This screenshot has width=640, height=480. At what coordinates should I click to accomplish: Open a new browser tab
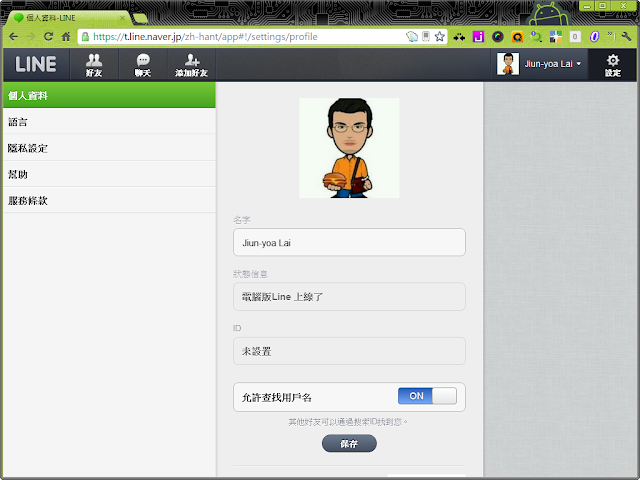(x=140, y=18)
